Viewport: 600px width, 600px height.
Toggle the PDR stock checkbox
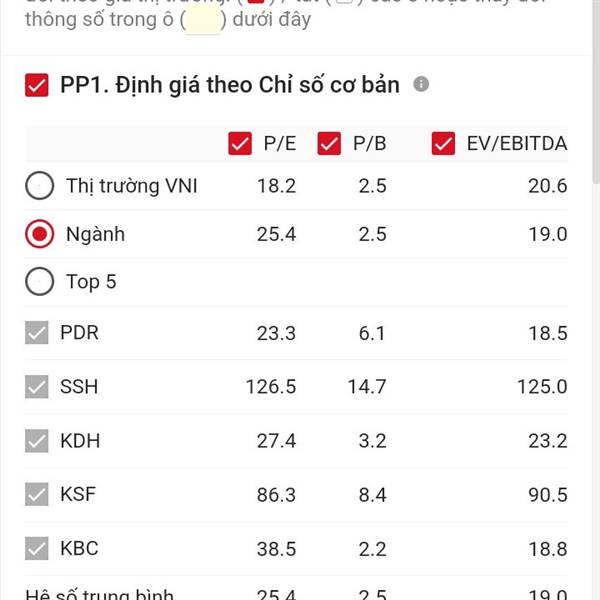pos(37,333)
